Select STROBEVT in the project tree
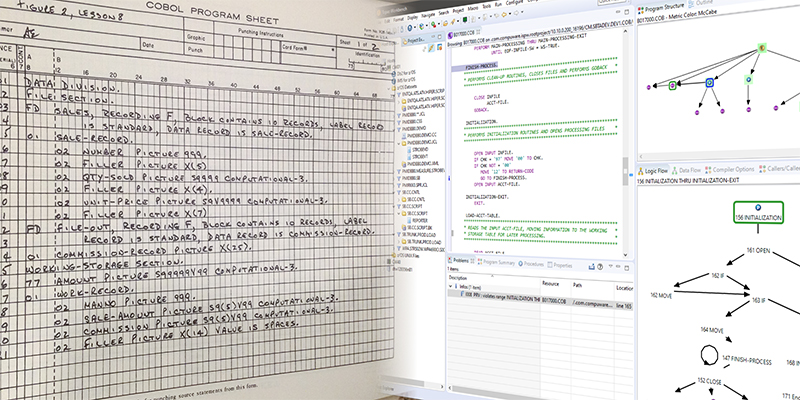 pos(420,156)
